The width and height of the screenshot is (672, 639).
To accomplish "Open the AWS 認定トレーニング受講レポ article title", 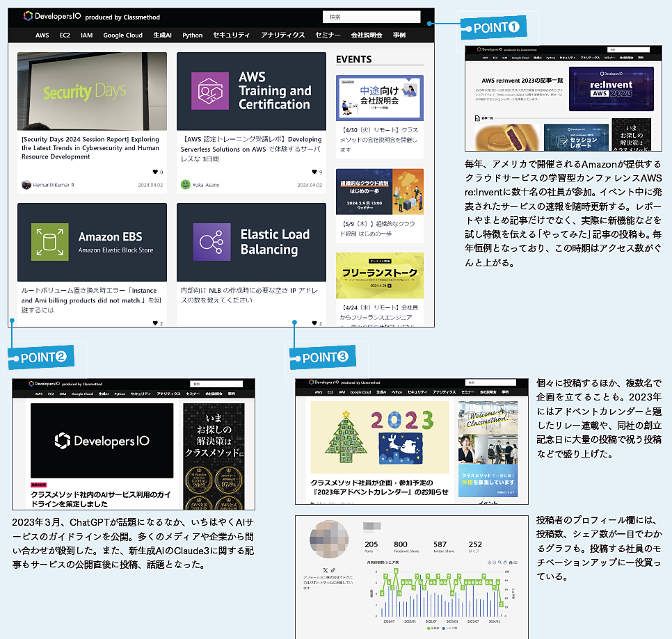I will (251, 149).
